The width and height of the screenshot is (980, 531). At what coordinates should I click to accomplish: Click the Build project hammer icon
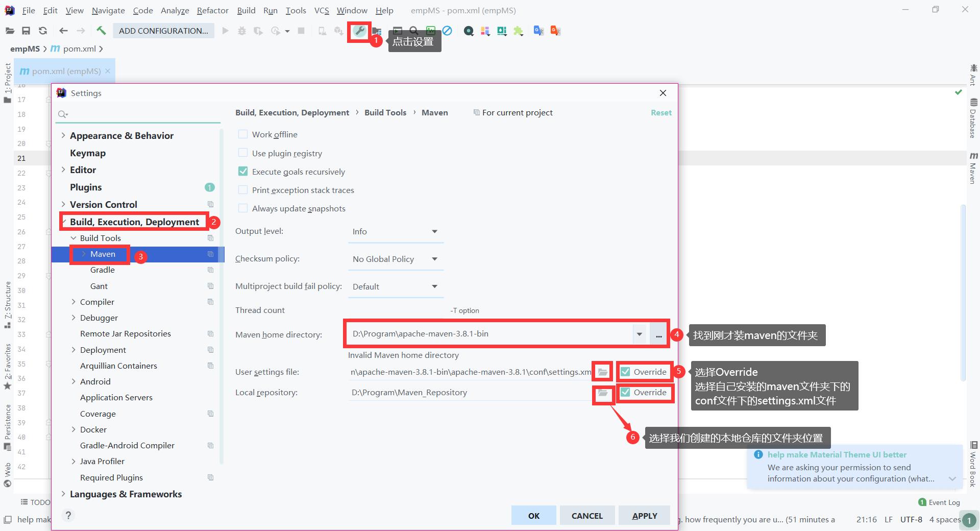pyautogui.click(x=101, y=31)
